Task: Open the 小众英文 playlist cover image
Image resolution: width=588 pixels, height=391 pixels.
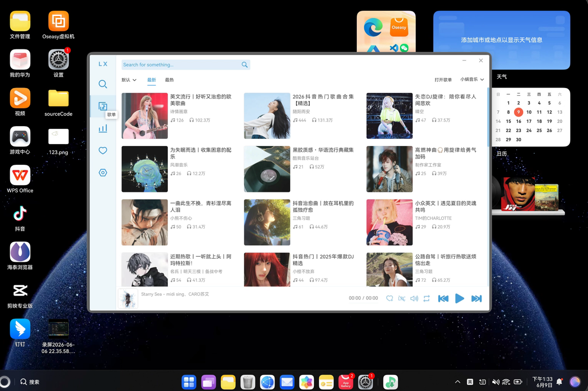Action: [x=389, y=222]
